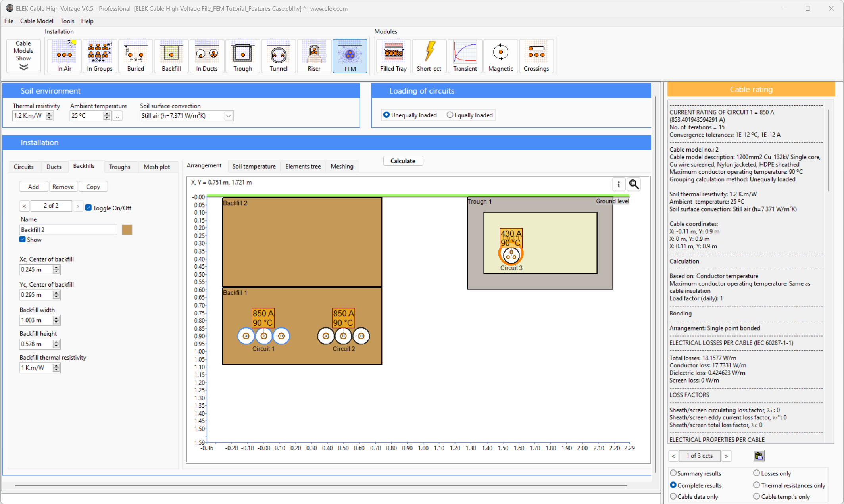The image size is (844, 504).
Task: Open the Short-cct module
Action: click(429, 56)
